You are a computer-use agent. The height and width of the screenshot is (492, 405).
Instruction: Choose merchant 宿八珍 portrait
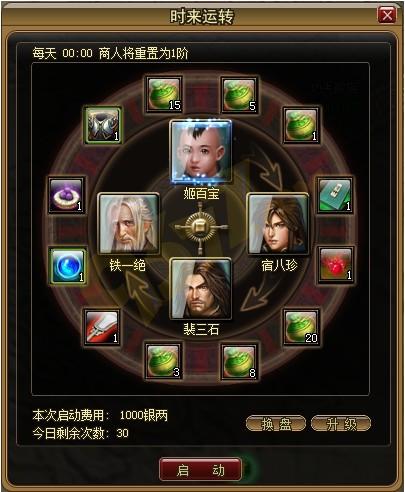277,223
